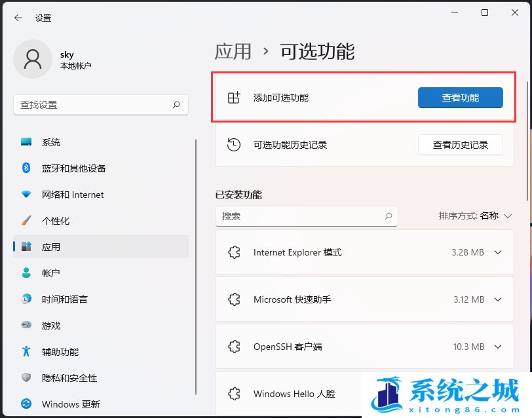Select the 游戏 gamepad icon

point(26,325)
